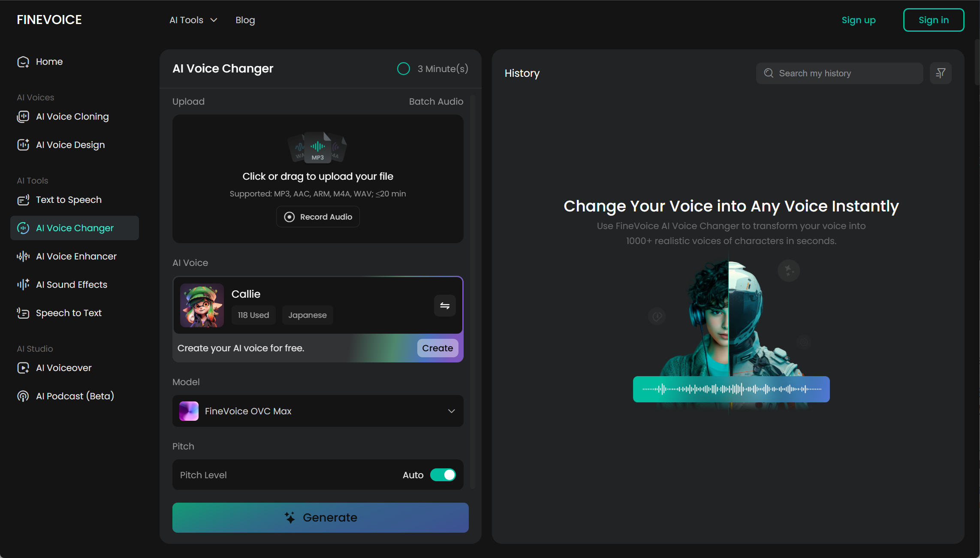Click the Sign up link

tap(858, 20)
